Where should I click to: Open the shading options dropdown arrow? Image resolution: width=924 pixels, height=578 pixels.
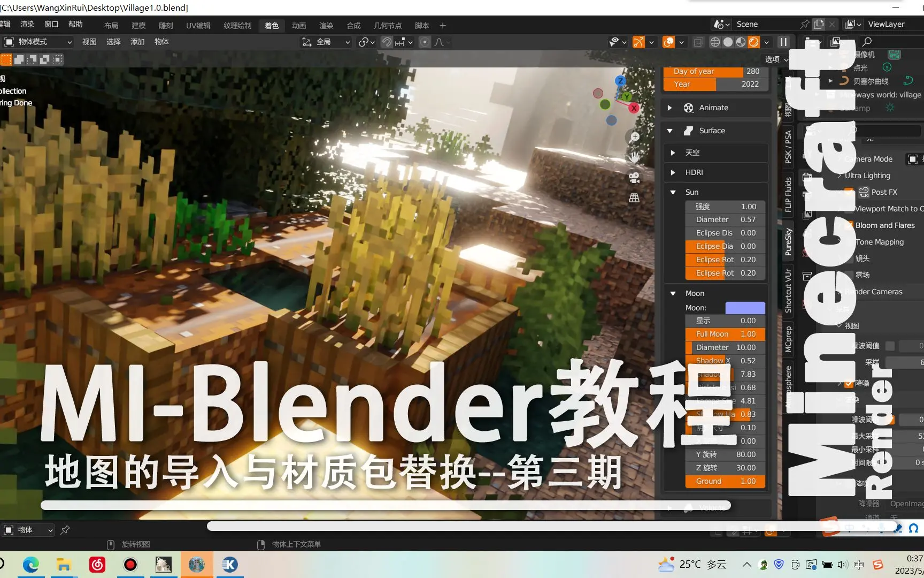coord(766,42)
